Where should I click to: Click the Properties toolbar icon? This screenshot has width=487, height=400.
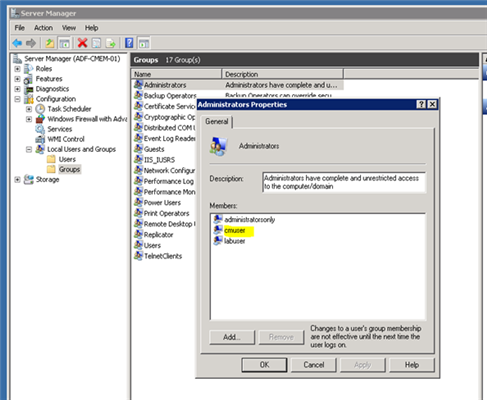(x=96, y=43)
